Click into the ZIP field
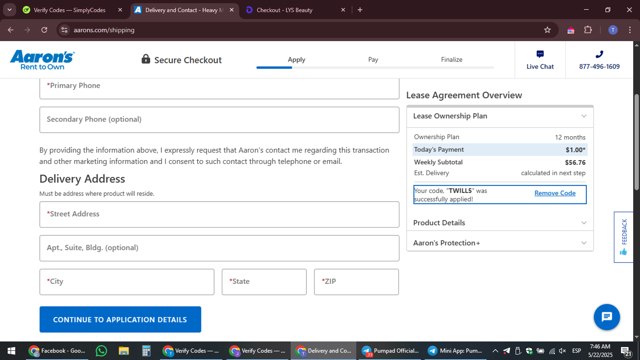 pyautogui.click(x=356, y=282)
